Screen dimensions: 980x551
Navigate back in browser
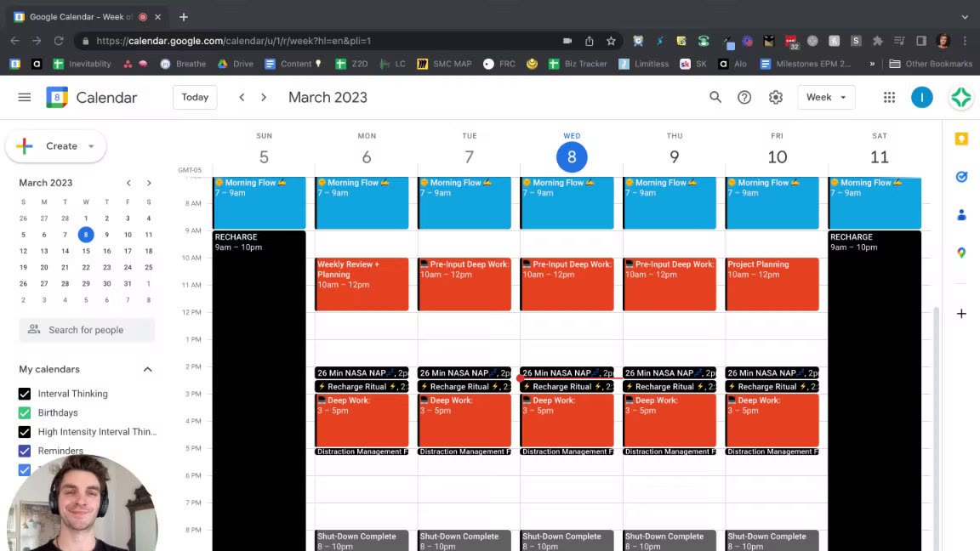pyautogui.click(x=15, y=41)
